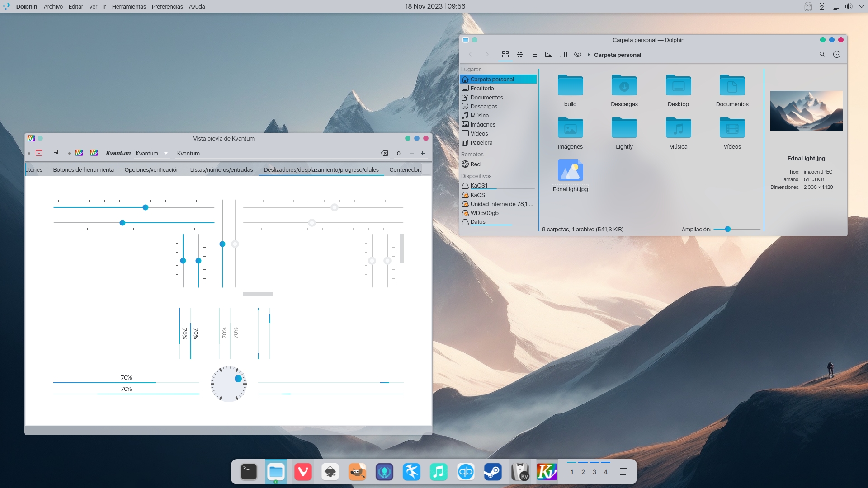Click the bold Kvantum toolbar label
This screenshot has height=488, width=868.
[x=118, y=153]
